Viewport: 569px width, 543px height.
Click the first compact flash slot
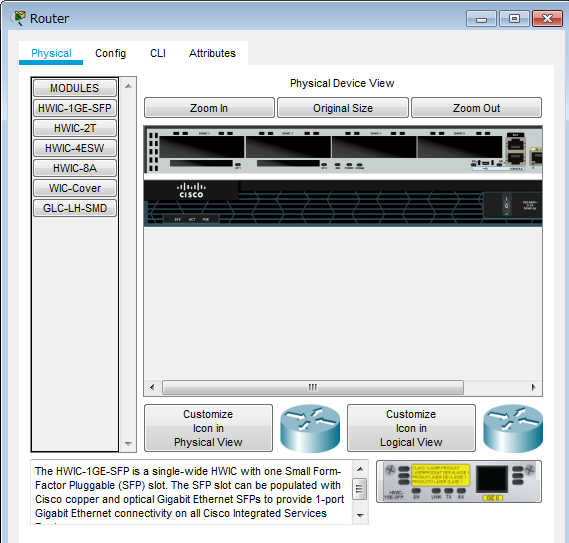pos(201,163)
